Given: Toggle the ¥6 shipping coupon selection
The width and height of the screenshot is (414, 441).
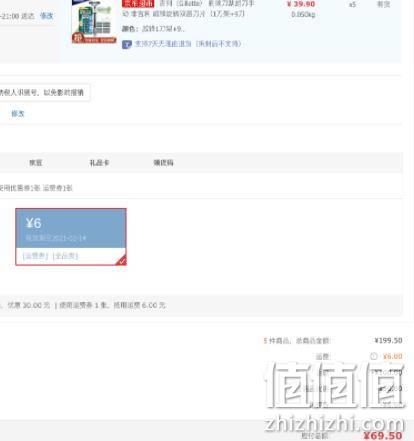Looking at the screenshot, I should point(71,237).
